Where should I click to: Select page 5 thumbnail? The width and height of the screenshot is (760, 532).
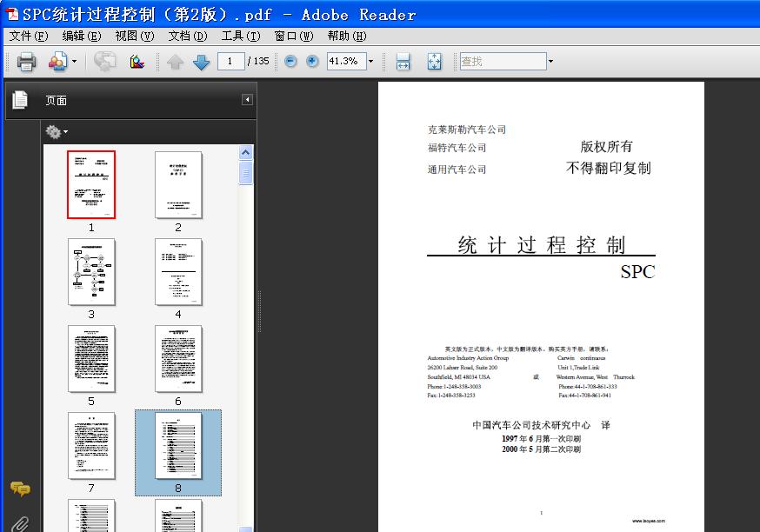pos(91,358)
